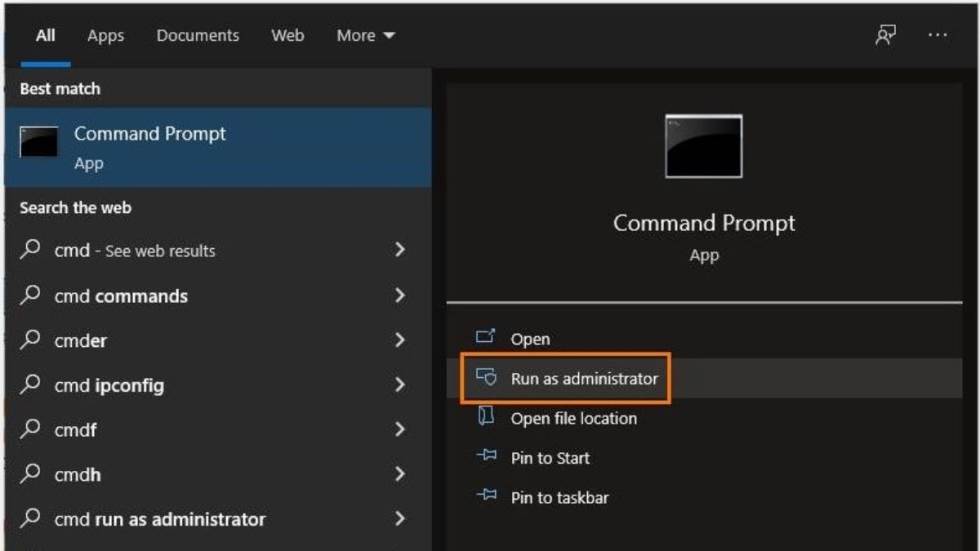Click the 'cmdf' suggestion text
The width and height of the screenshot is (980, 551).
point(76,429)
